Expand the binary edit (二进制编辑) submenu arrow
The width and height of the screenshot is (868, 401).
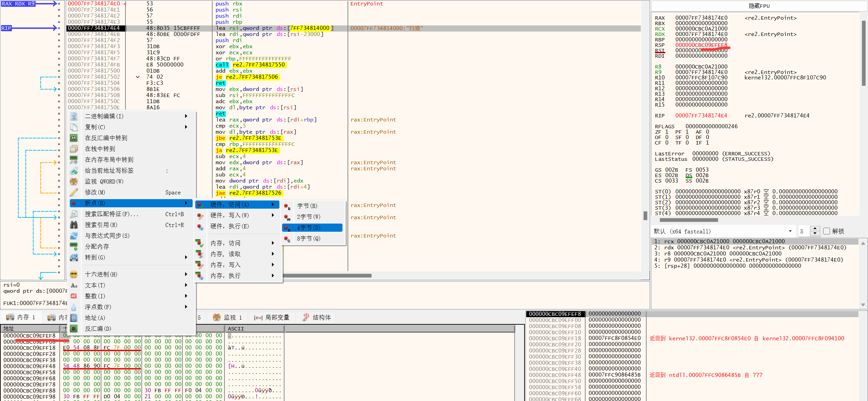(186, 116)
